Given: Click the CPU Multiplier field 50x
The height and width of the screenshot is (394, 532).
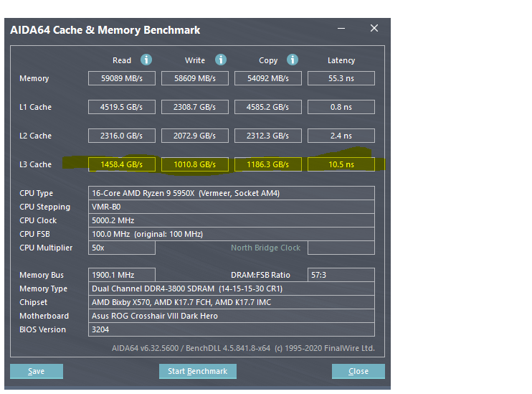Looking at the screenshot, I should point(122,248).
